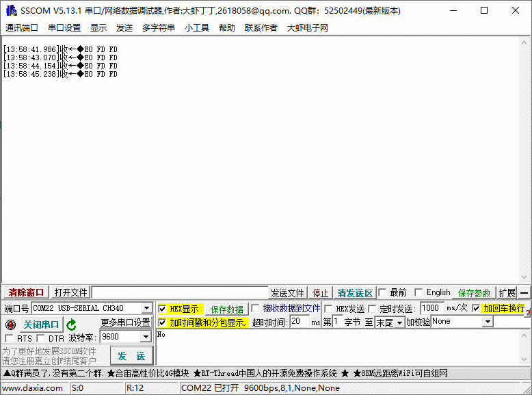The image size is (532, 395).
Task: Click the red port status indicator icon
Action: point(10,324)
